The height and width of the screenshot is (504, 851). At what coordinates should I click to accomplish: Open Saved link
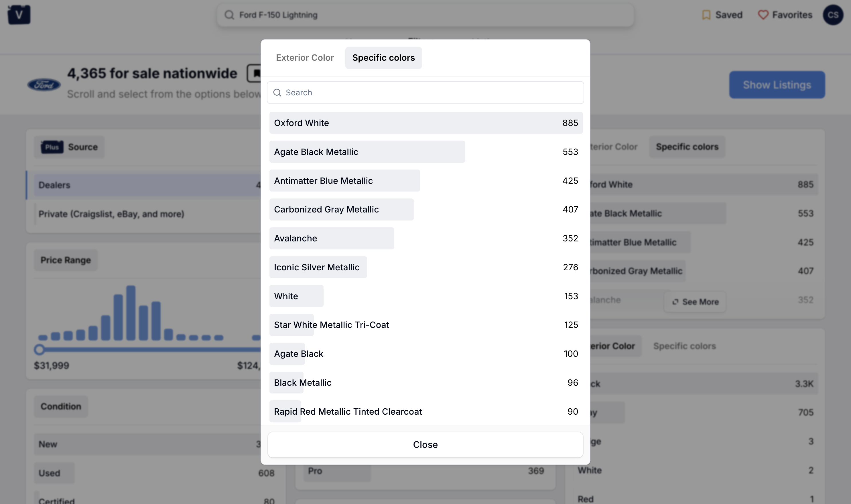(x=722, y=15)
